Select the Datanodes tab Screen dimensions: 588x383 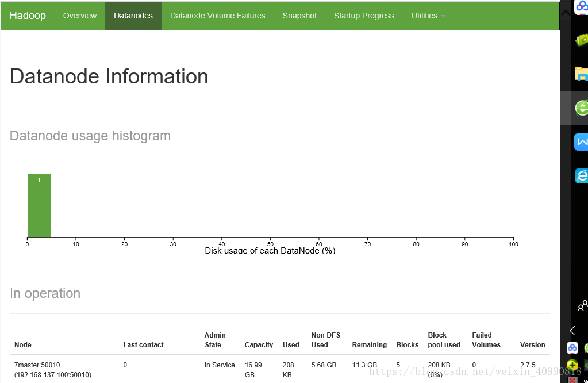tap(133, 16)
